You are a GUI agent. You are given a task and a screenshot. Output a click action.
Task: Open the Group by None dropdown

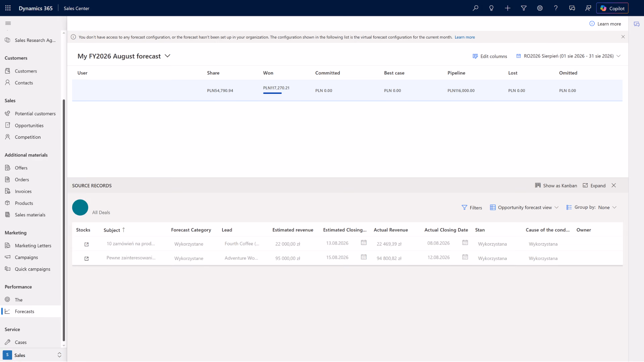click(591, 207)
